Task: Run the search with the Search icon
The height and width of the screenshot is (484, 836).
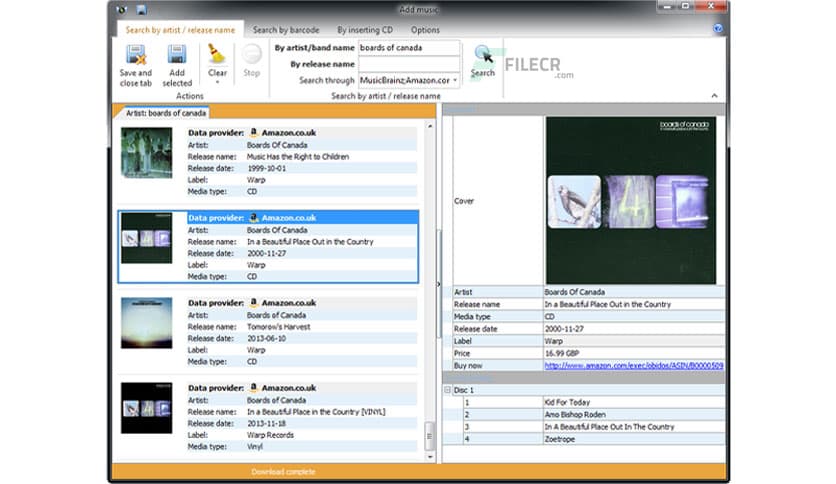Action: pos(482,55)
